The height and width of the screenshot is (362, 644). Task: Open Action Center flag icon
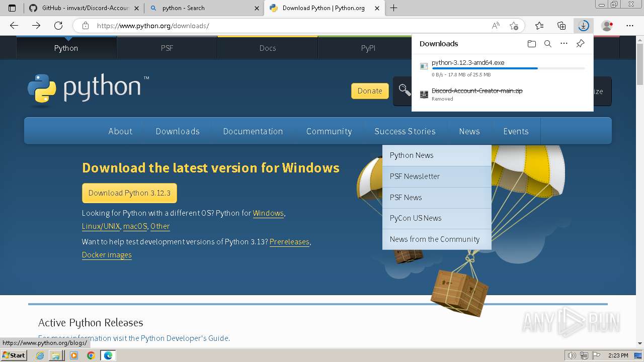596,355
